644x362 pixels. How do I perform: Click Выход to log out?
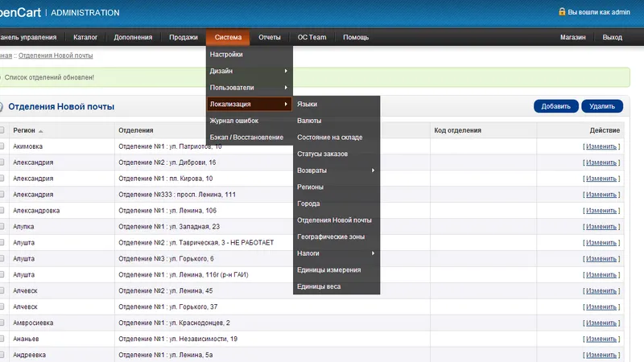click(612, 37)
